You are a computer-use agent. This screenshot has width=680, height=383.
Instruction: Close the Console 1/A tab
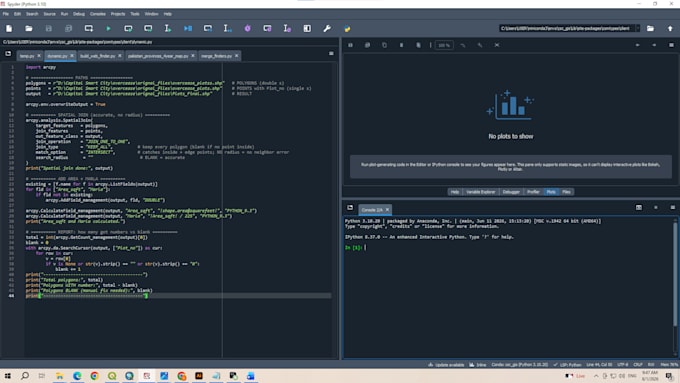pos(387,210)
